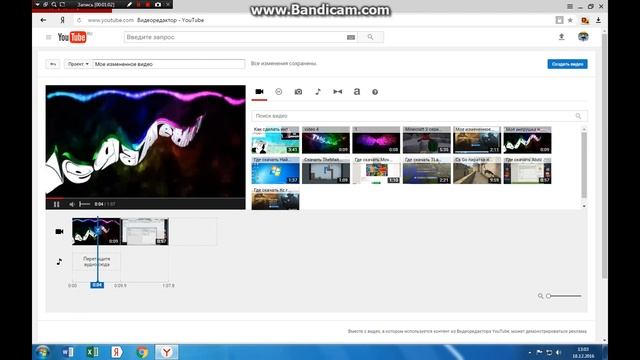
Task: Open the Creative Commons videos tab
Action: [x=278, y=92]
